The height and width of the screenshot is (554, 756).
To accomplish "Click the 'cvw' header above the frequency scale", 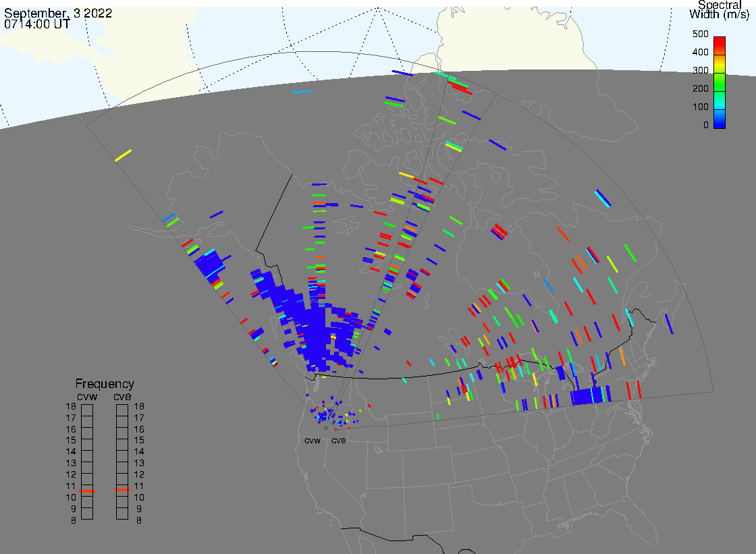I will (x=87, y=397).
